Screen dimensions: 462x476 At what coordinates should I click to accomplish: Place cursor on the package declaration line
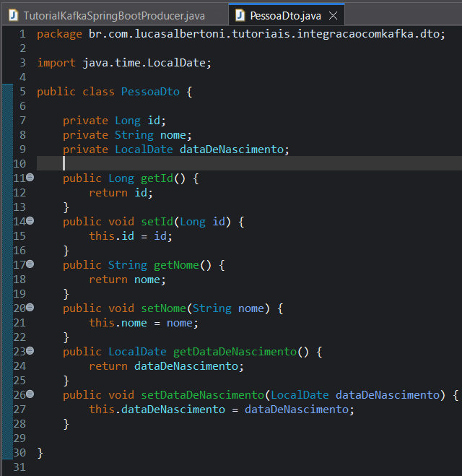238,34
